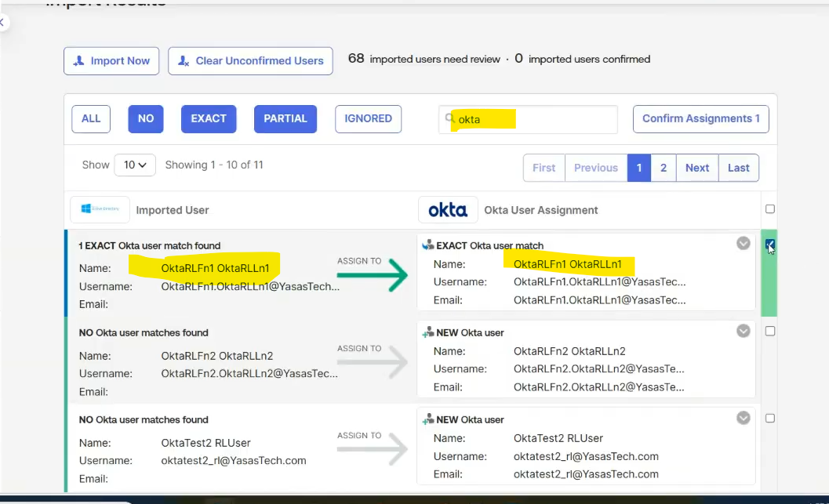Uncheck the OktaRLFn1 row checkbox
The width and height of the screenshot is (829, 504).
point(769,245)
